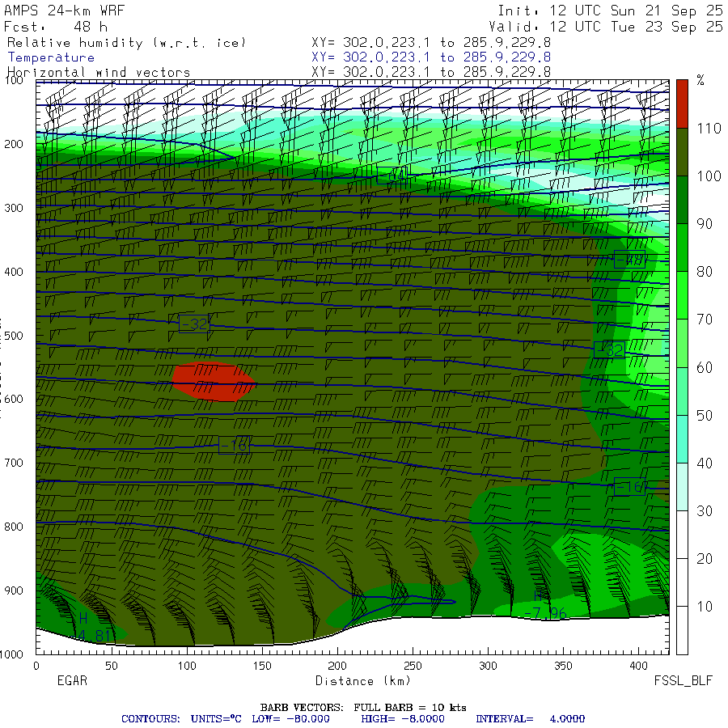This screenshot has width=728, height=728.
Task: Click the '1000' pressure axis label
Action: 11,654
